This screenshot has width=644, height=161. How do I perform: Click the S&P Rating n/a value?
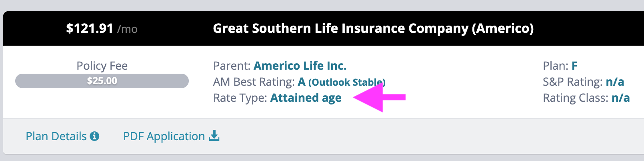coord(615,82)
